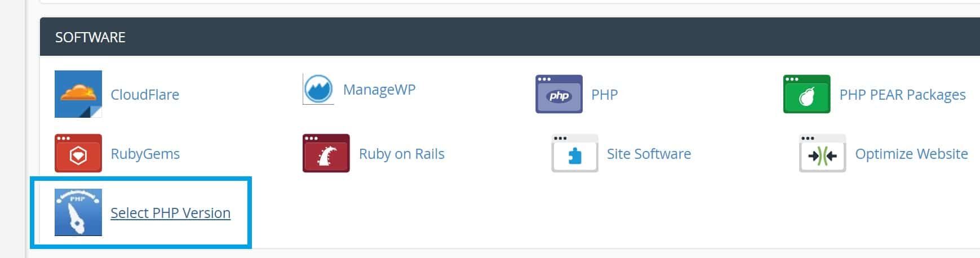Click the Ruby on Rails link
Viewport: 980px width, 258px height.
[x=402, y=154]
